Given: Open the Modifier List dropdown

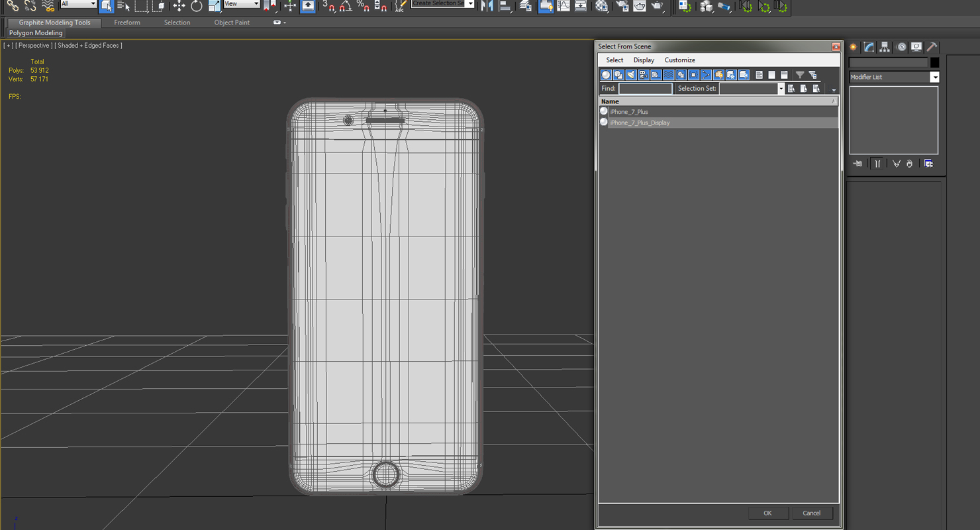Looking at the screenshot, I should click(x=894, y=78).
